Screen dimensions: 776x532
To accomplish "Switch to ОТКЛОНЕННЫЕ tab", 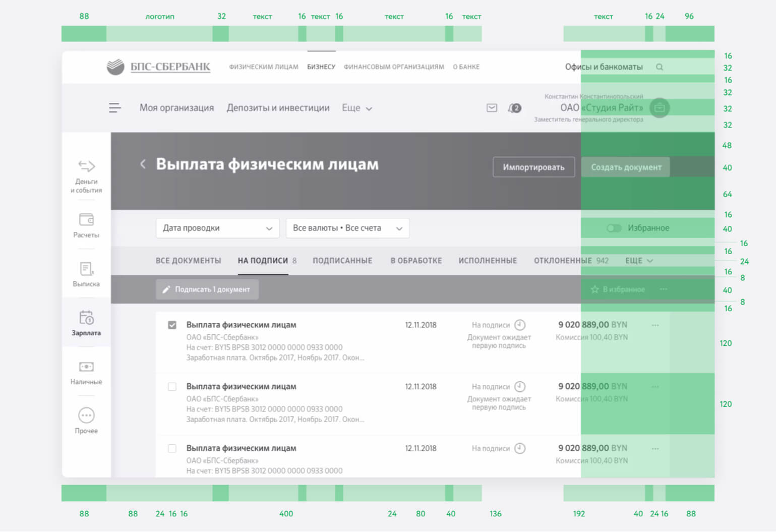I will click(x=563, y=261).
